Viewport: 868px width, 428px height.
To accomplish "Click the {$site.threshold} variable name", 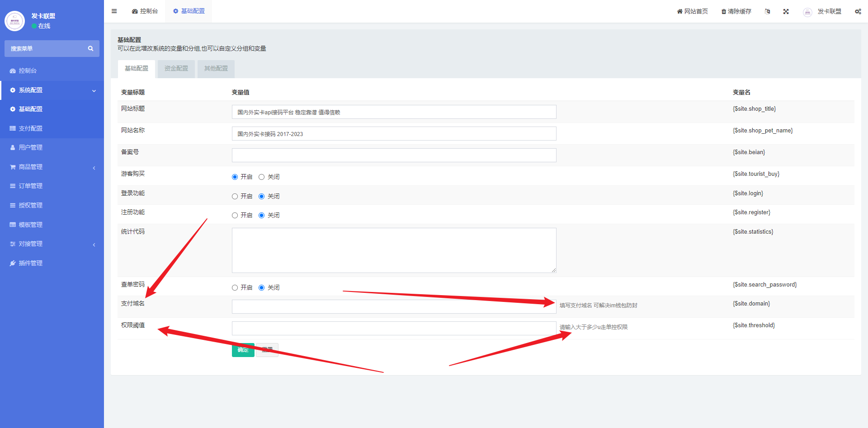I will click(754, 325).
